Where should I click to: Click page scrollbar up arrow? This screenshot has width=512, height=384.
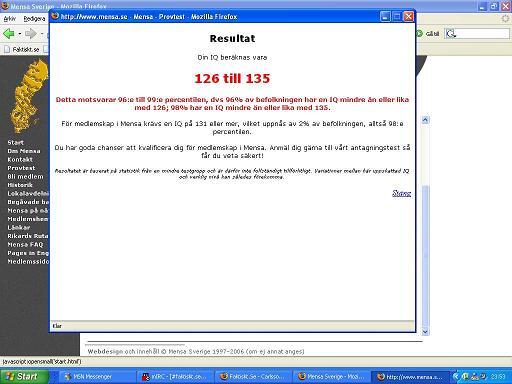coord(425,120)
